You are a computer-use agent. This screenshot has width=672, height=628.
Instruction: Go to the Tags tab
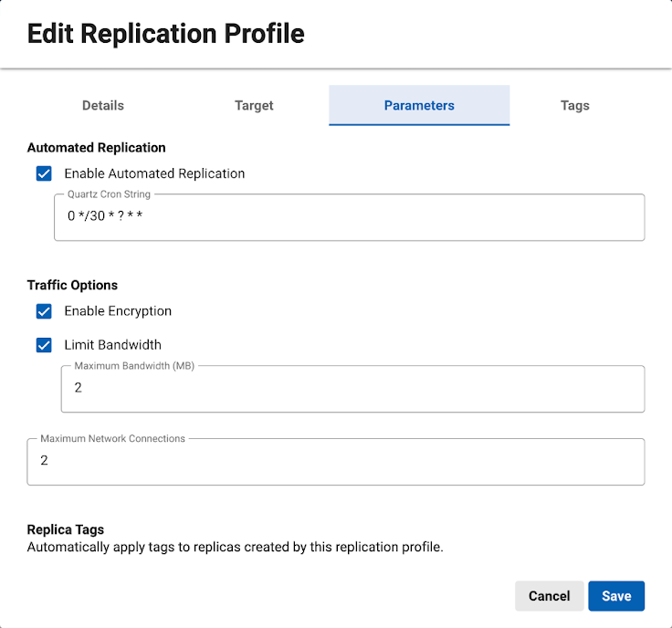coord(574,105)
